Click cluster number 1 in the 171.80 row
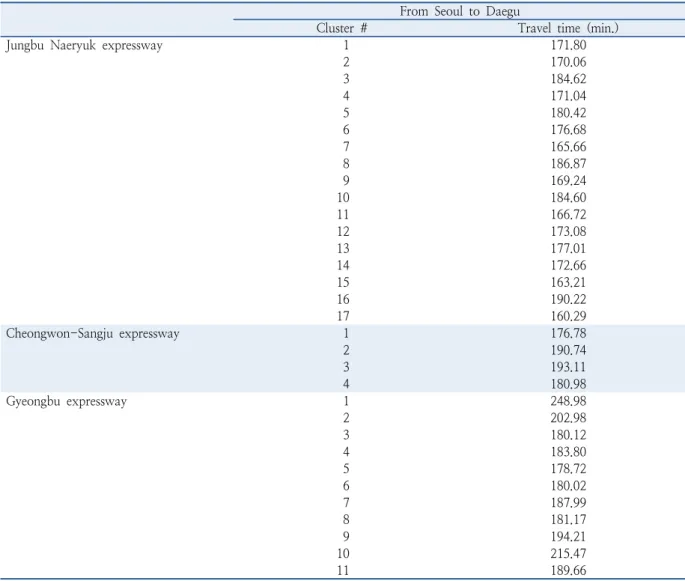The width and height of the screenshot is (685, 581). pyautogui.click(x=346, y=45)
